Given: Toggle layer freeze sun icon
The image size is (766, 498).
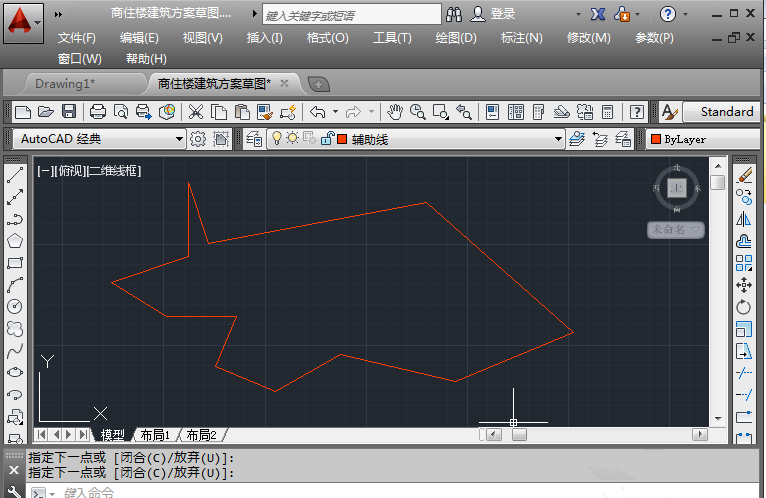Looking at the screenshot, I should pos(293,139).
